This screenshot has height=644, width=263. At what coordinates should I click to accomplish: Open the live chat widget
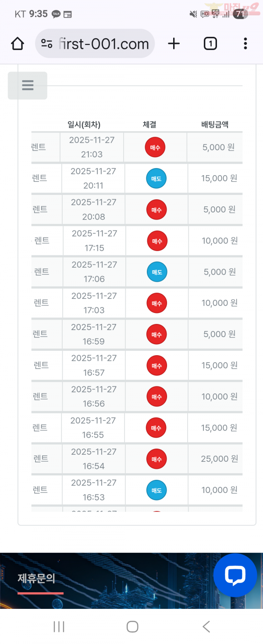pyautogui.click(x=235, y=575)
